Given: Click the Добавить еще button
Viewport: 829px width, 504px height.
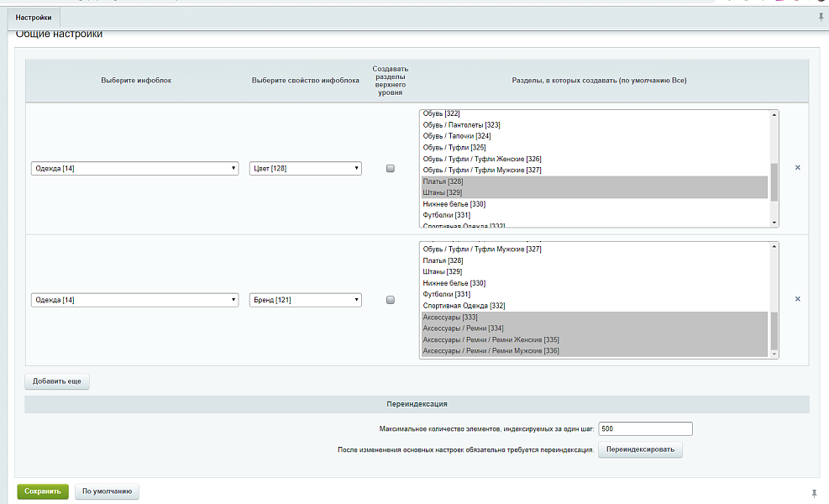Looking at the screenshot, I should pos(57,381).
